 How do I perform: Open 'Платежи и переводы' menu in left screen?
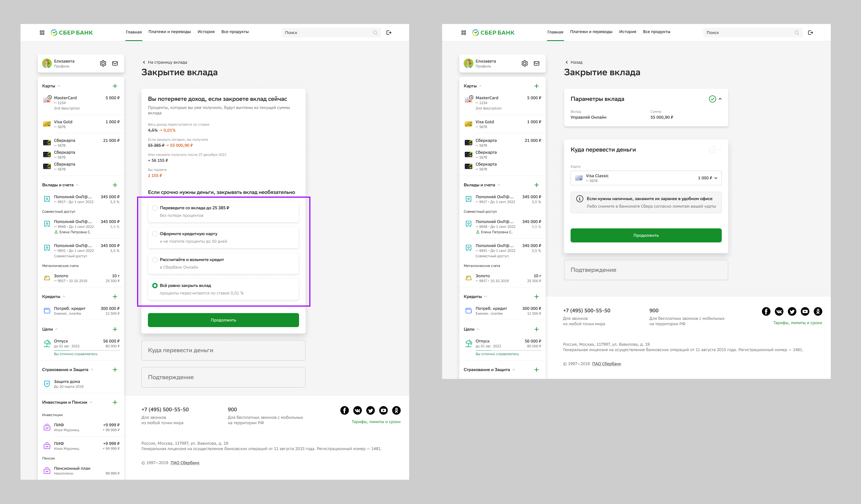[x=170, y=32]
